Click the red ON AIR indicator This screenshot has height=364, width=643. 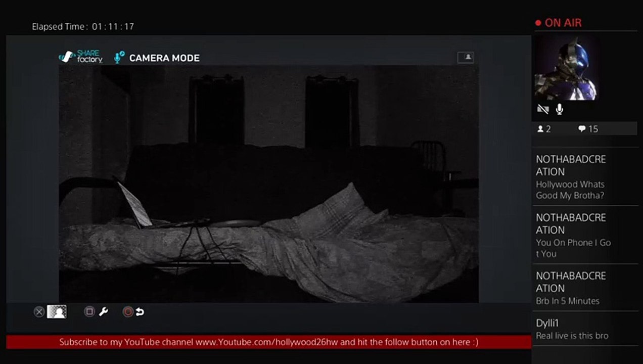pyautogui.click(x=559, y=23)
